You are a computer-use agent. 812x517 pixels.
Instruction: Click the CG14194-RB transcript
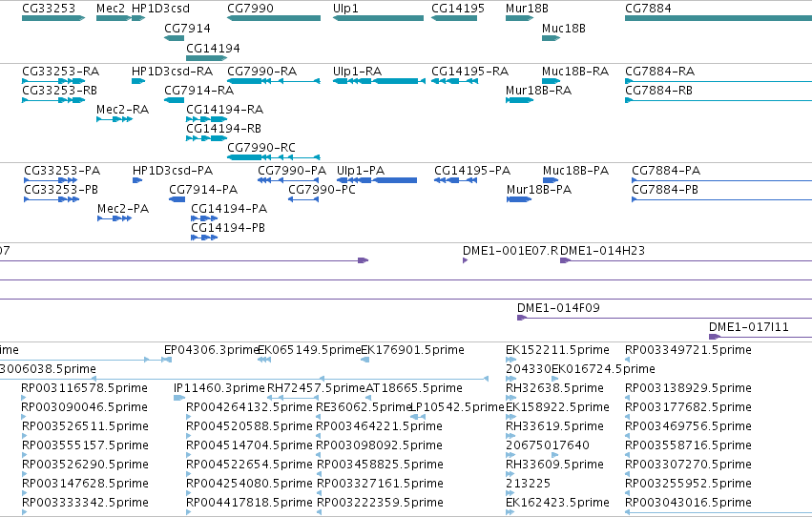tap(207, 138)
